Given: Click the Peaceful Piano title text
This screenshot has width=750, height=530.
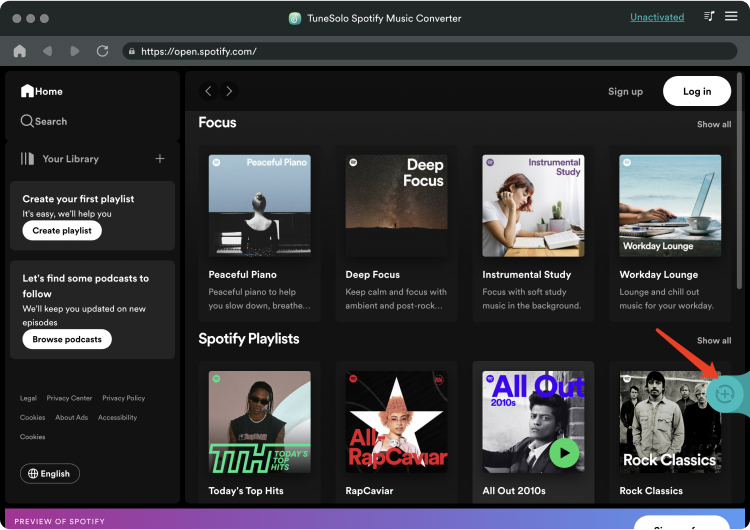Looking at the screenshot, I should click(x=243, y=275).
